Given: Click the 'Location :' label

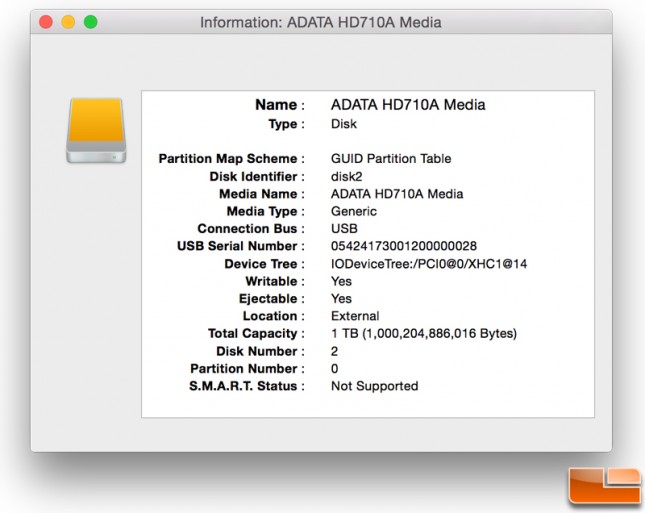Looking at the screenshot, I should coord(274,316).
